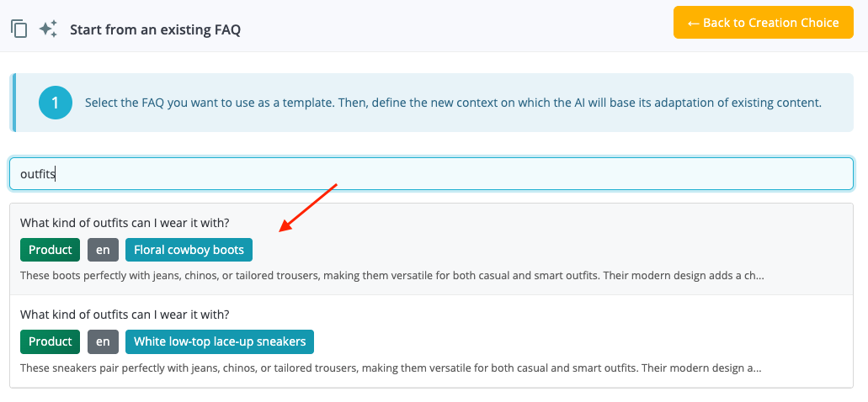Click the Product tag on the sneakers FAQ

tap(51, 341)
